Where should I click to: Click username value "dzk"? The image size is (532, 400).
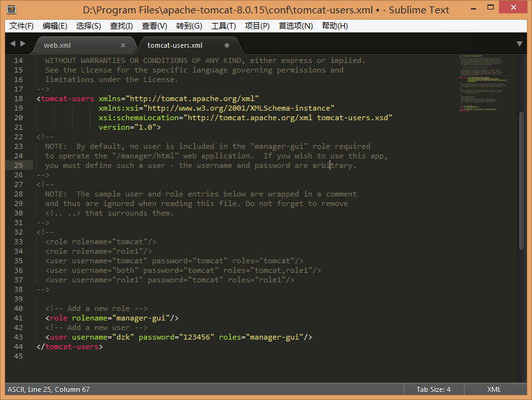[x=123, y=337]
